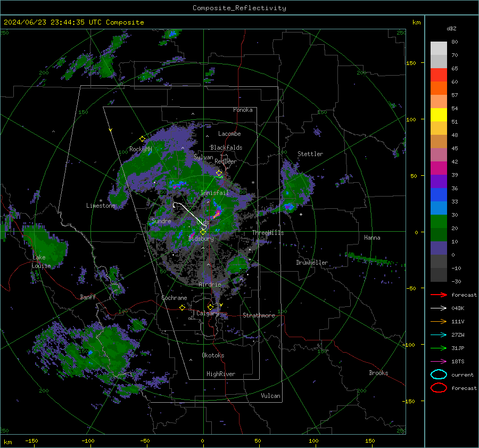
Task: Click the 04DK legend label
Action: tap(458, 308)
